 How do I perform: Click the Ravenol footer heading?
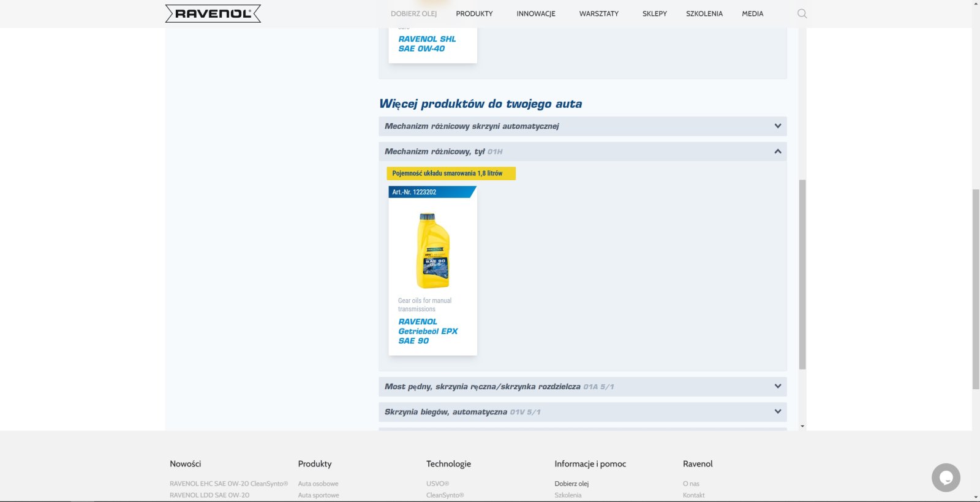click(x=698, y=464)
